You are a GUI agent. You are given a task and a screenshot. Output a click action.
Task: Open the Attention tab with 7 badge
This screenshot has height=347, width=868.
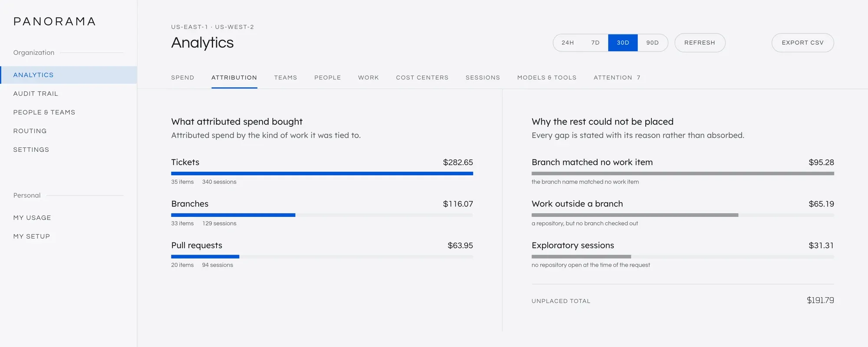(617, 78)
